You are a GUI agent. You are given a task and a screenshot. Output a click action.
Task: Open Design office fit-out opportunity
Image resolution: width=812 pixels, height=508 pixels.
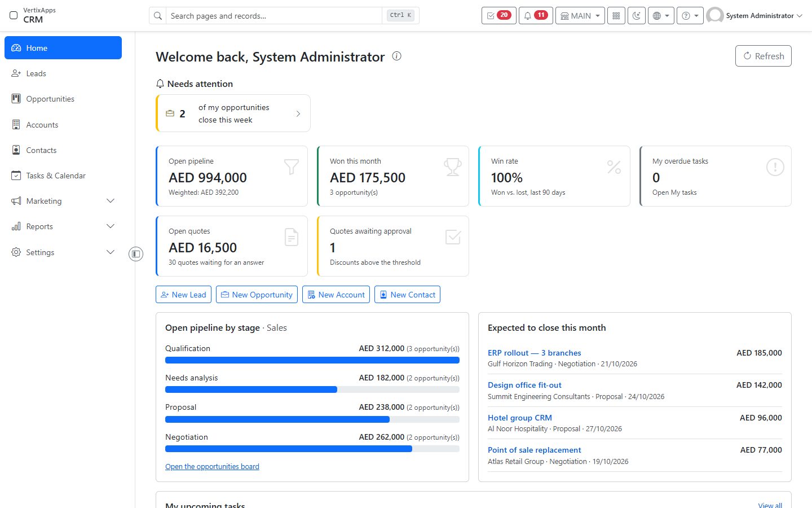tap(524, 385)
